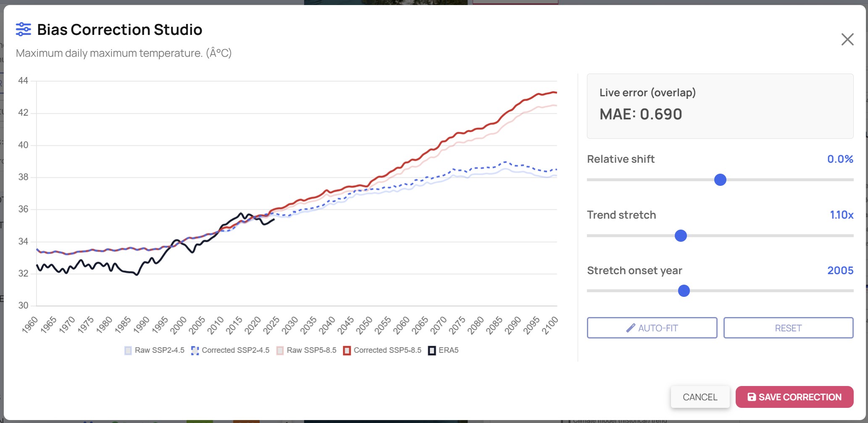Click the 2005 stretch onset year value

(x=840, y=270)
